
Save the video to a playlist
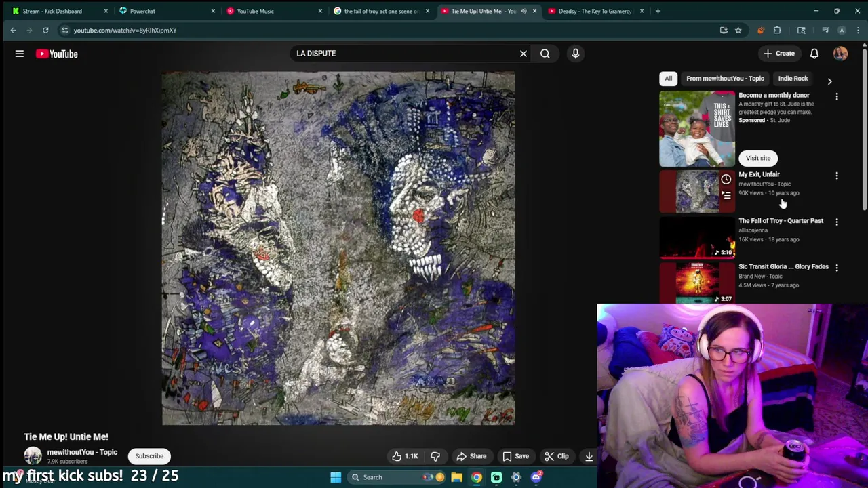coord(515,456)
